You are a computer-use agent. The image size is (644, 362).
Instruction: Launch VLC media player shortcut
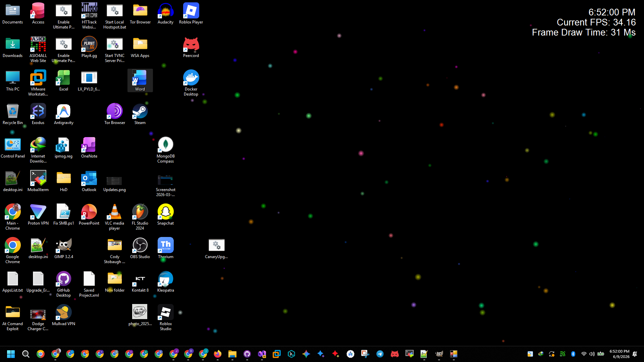click(114, 217)
